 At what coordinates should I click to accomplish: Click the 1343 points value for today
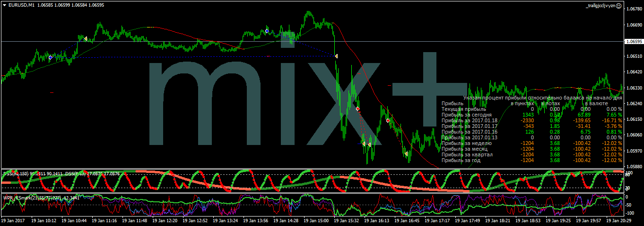click(528, 115)
